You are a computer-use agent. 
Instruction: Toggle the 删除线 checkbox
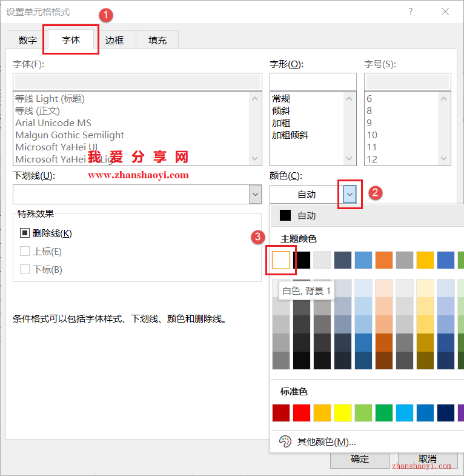pos(25,233)
